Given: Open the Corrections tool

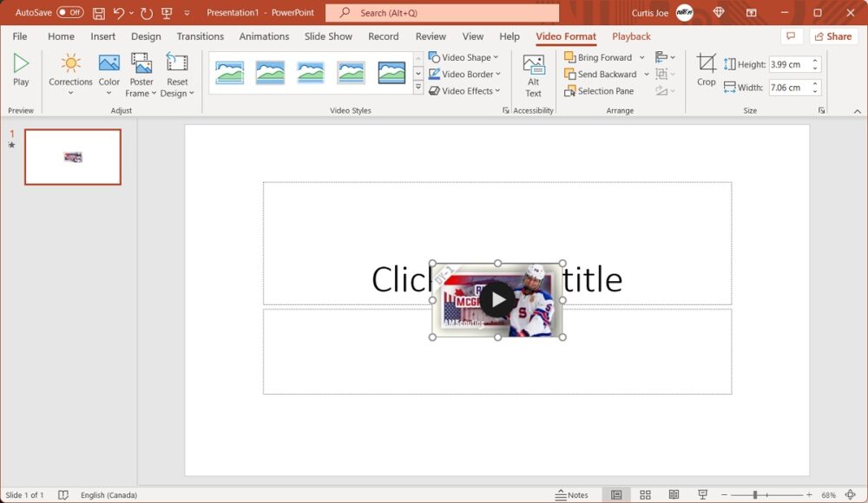Looking at the screenshot, I should point(70,64).
